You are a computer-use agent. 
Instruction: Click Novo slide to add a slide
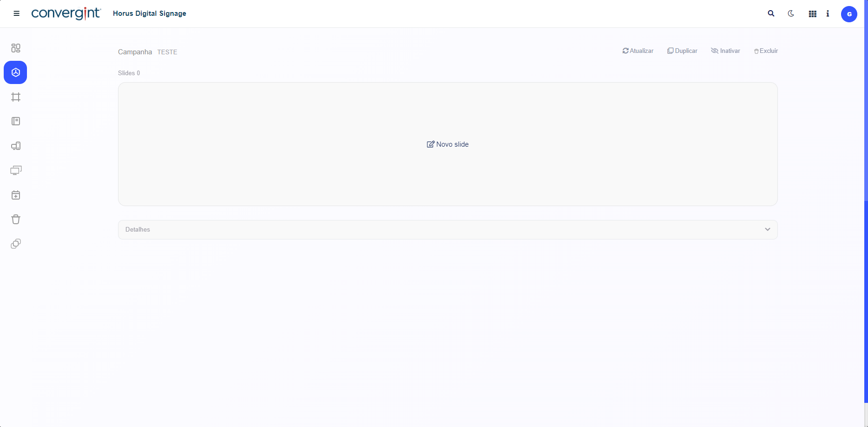(448, 144)
